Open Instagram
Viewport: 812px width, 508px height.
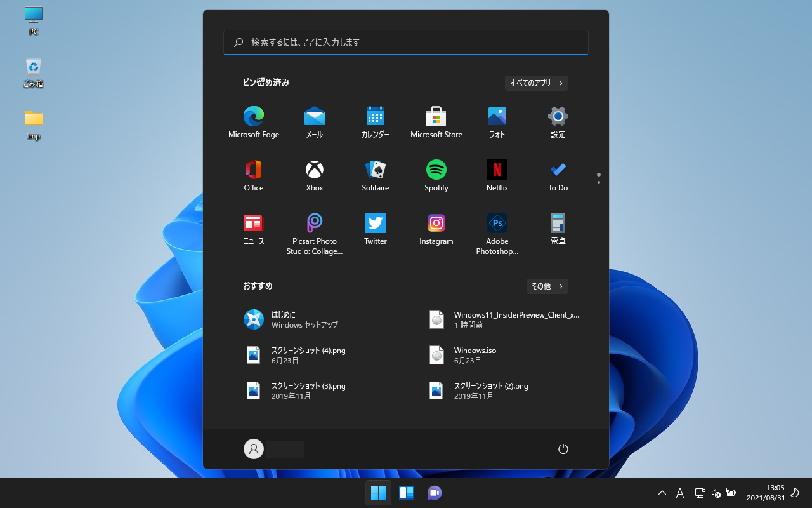(436, 230)
